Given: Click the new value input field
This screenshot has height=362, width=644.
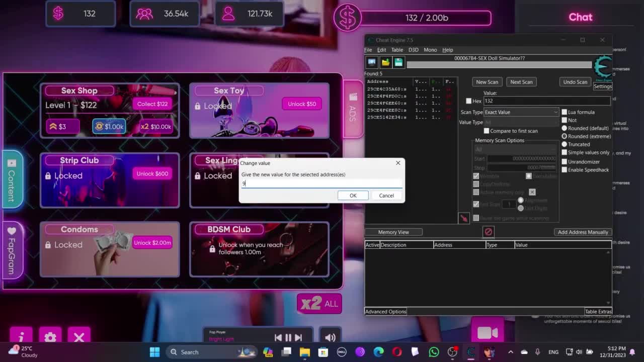Looking at the screenshot, I should (x=321, y=184).
